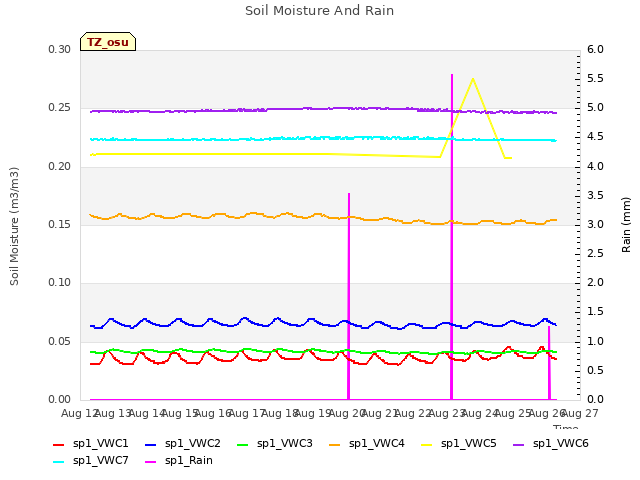Screen dimensions: 640x480
Task: Click the 0.05 left axis tick label
Action: (x=60, y=341)
